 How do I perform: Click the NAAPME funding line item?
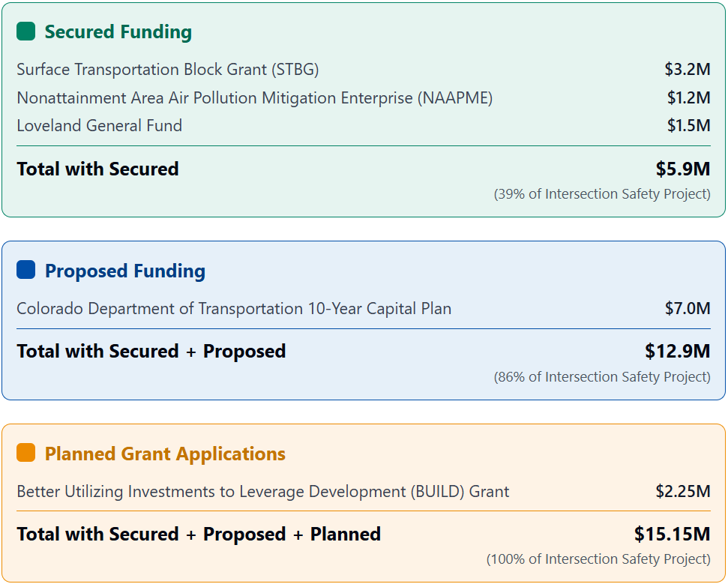(254, 98)
